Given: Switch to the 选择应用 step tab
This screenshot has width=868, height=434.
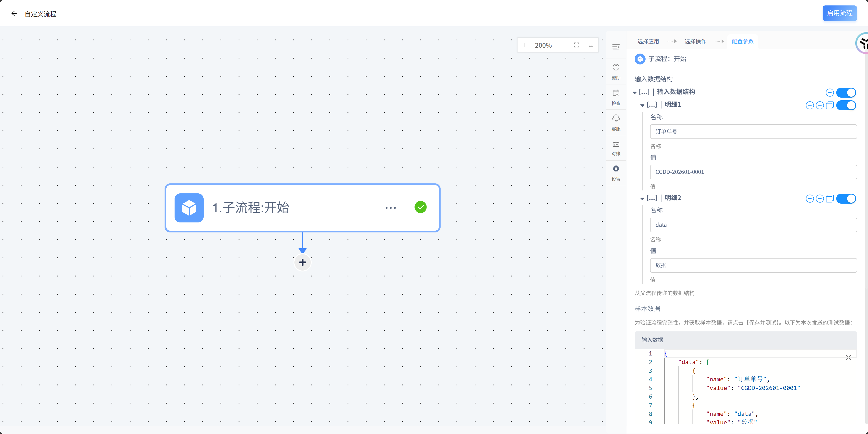Looking at the screenshot, I should [648, 42].
